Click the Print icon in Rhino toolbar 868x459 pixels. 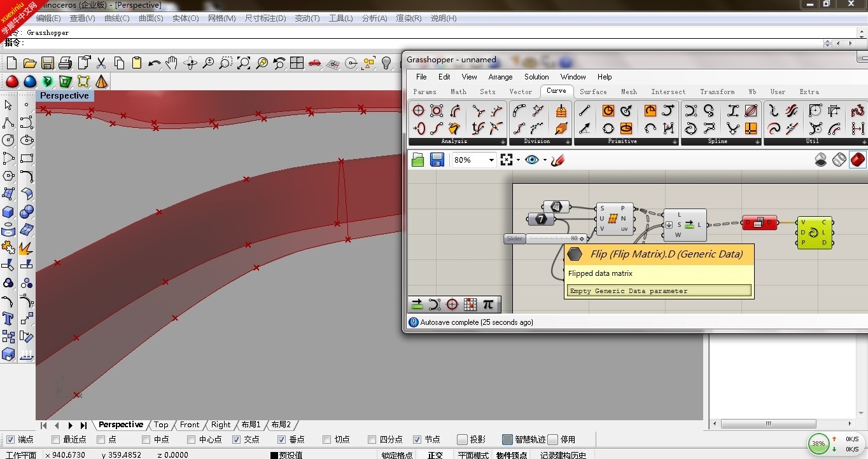65,63
